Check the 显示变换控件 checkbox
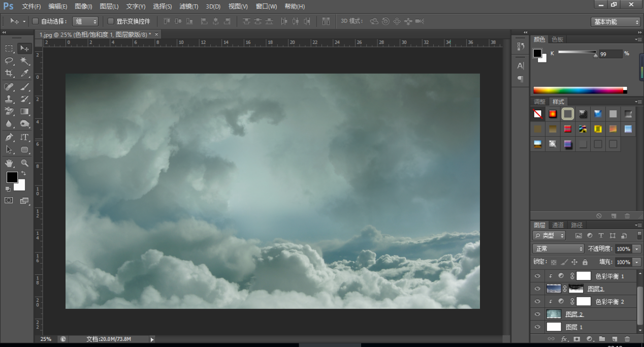 [111, 21]
